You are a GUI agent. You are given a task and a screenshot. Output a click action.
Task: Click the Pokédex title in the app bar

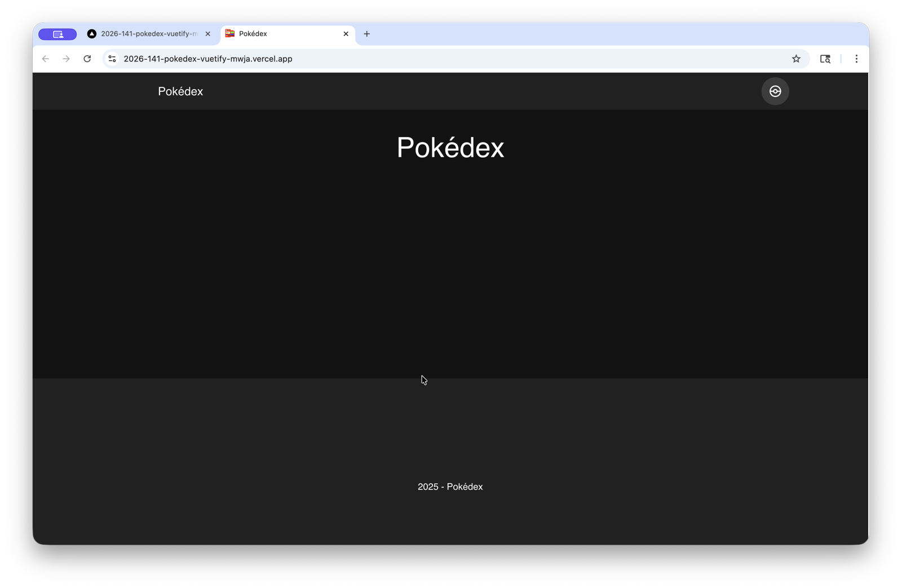pos(180,91)
